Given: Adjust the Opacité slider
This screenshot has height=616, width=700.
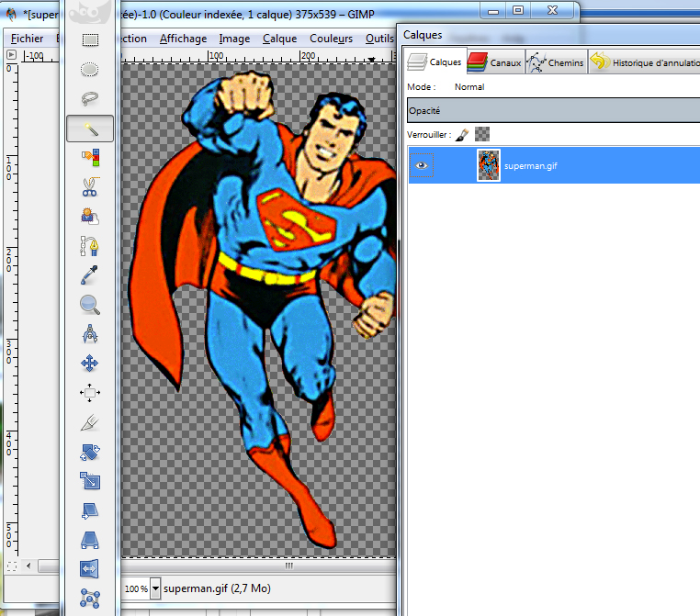Looking at the screenshot, I should point(554,110).
